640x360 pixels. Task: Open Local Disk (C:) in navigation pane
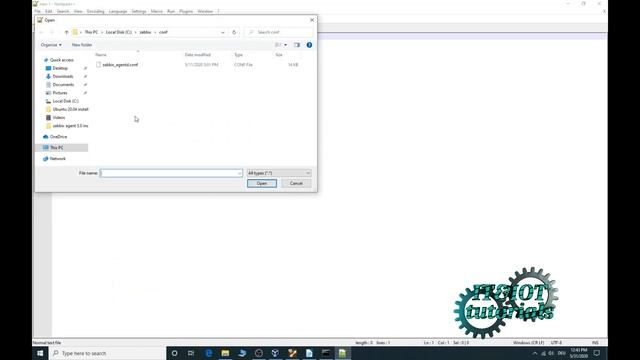click(x=65, y=101)
